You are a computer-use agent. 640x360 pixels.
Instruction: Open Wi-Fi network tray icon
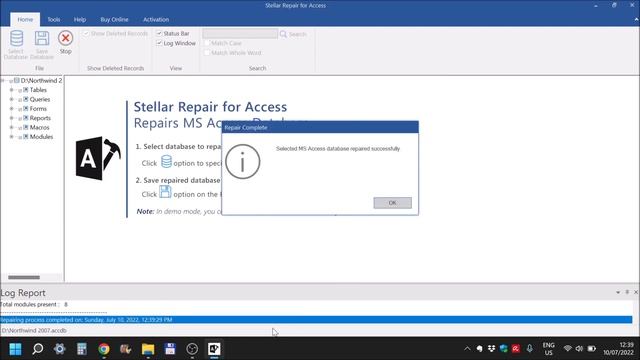pyautogui.click(x=567, y=349)
